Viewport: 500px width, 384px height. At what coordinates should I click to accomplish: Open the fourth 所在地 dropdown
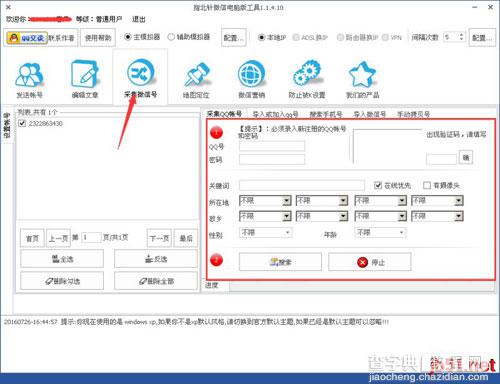[x=437, y=200]
